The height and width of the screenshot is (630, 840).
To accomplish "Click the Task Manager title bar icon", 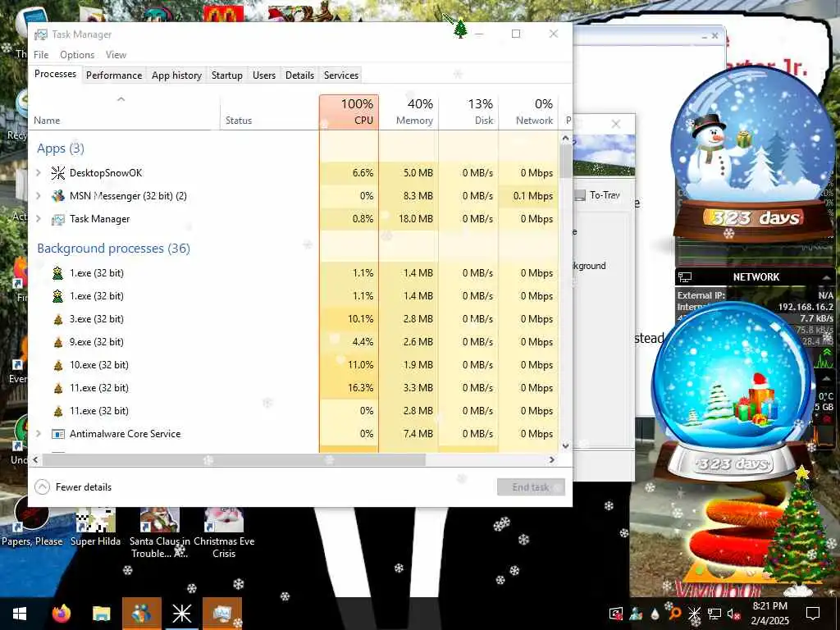I will [41, 34].
